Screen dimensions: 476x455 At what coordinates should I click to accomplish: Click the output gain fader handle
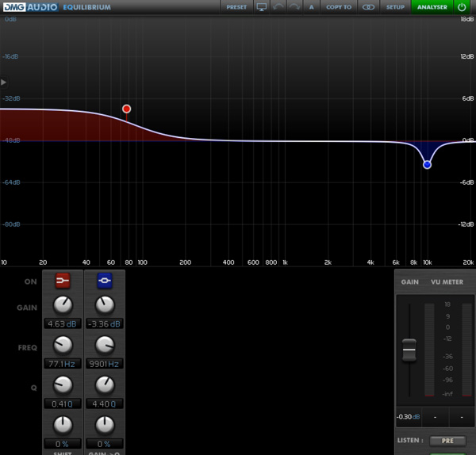(409, 350)
